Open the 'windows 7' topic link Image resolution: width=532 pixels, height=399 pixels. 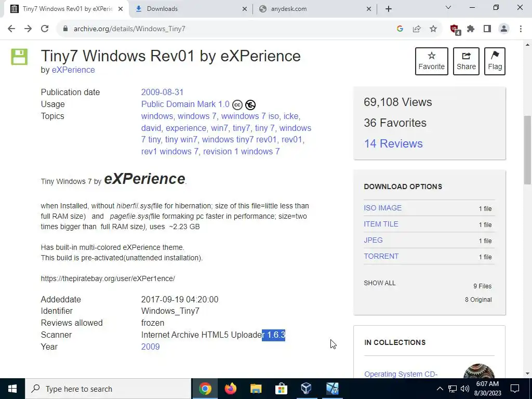point(197,116)
